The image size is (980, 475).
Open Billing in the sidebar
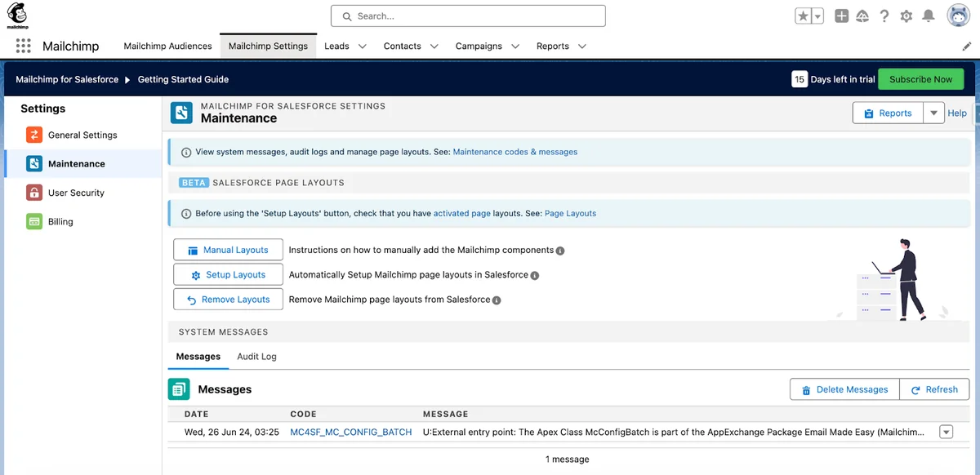[60, 221]
